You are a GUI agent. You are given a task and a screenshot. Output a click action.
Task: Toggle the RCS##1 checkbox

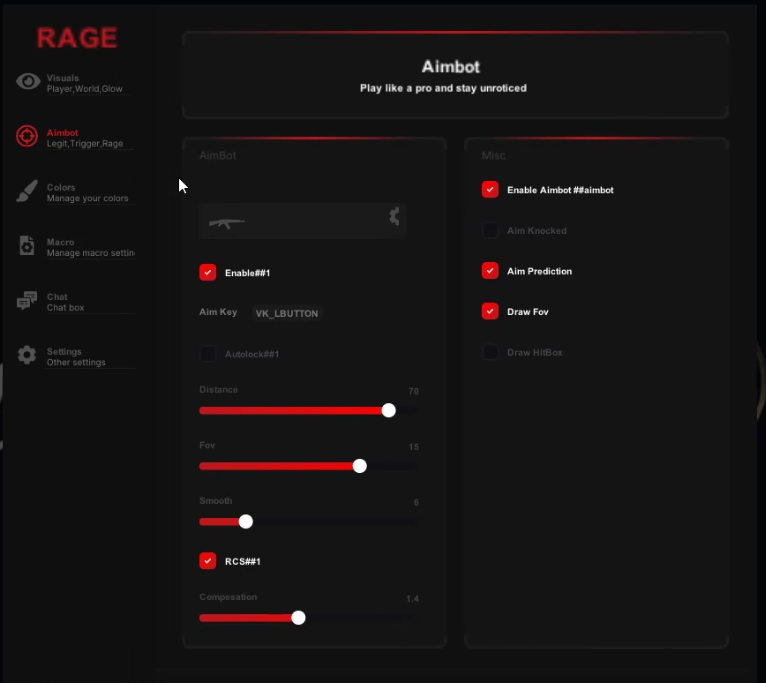208,561
